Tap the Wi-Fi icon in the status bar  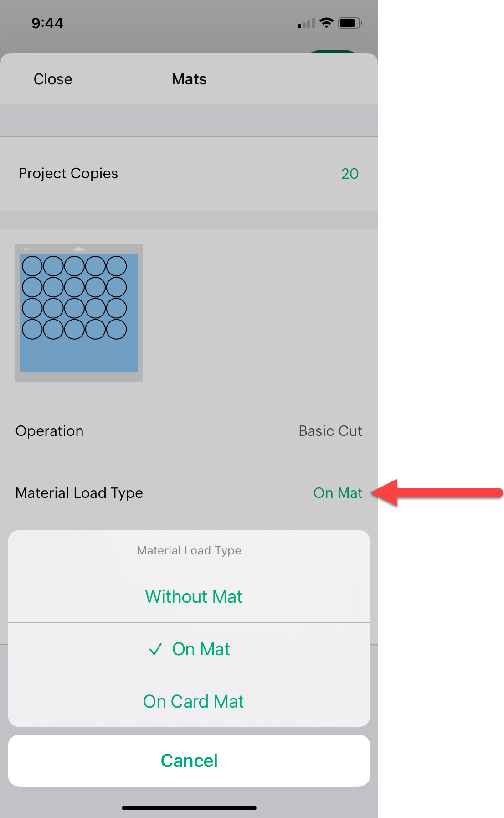[x=327, y=22]
